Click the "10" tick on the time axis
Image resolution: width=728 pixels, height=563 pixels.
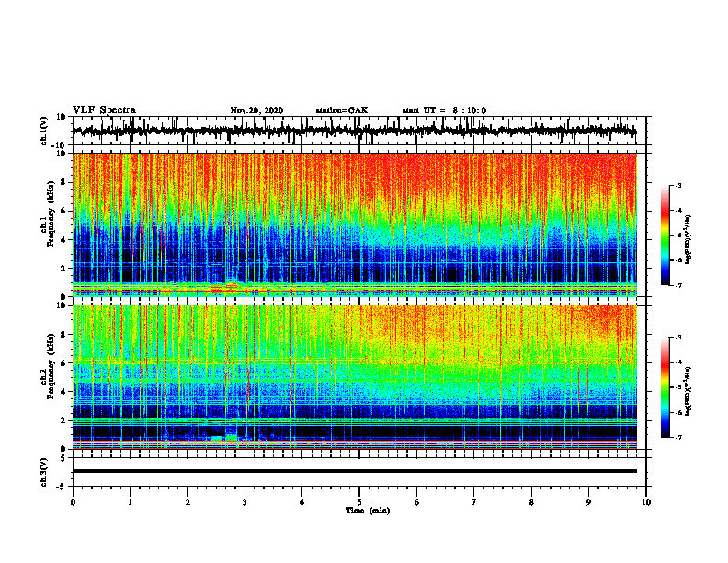[646, 502]
